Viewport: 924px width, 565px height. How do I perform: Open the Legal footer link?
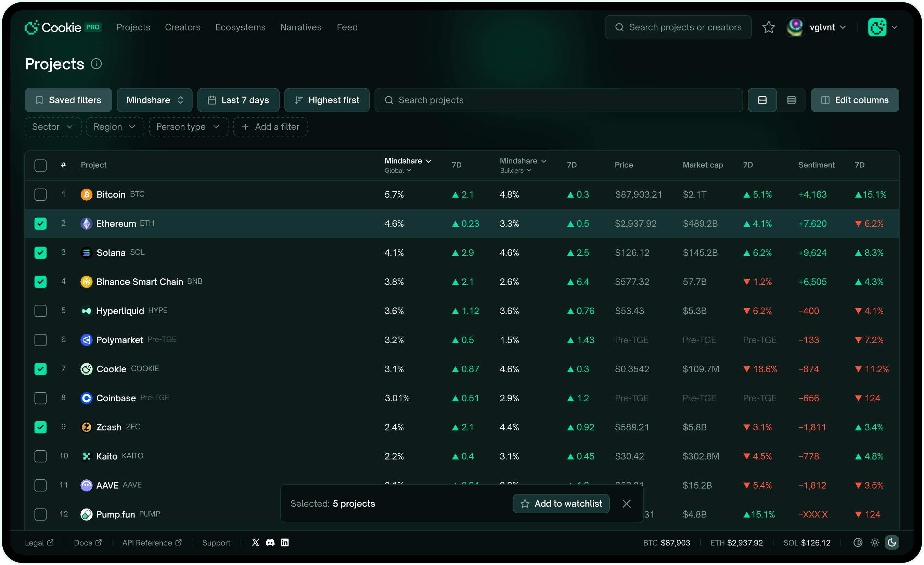coord(39,543)
